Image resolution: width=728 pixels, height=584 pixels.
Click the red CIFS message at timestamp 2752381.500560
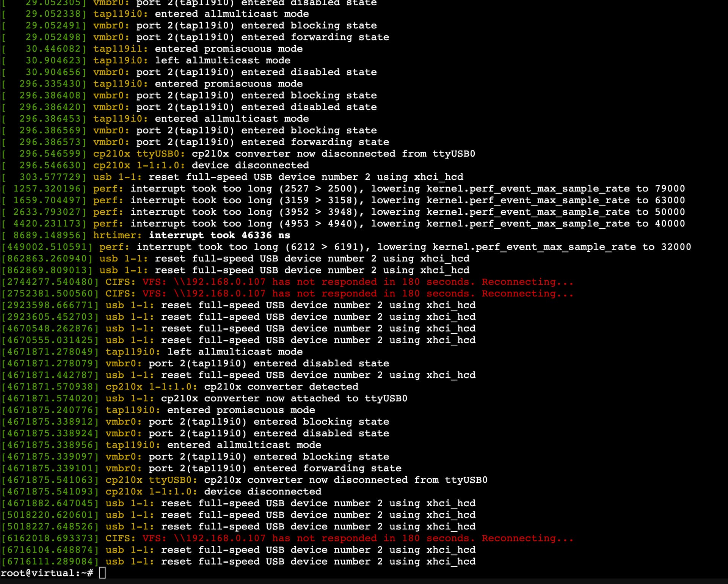coord(358,294)
